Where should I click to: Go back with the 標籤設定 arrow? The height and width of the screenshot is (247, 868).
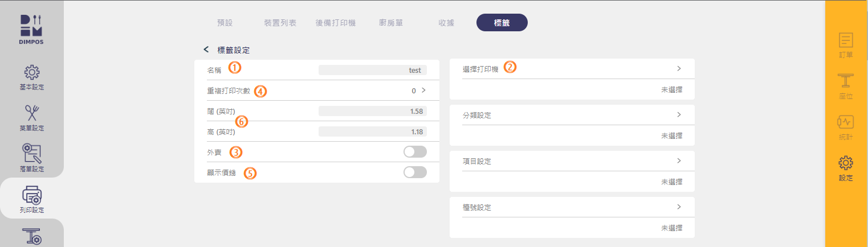click(x=206, y=50)
